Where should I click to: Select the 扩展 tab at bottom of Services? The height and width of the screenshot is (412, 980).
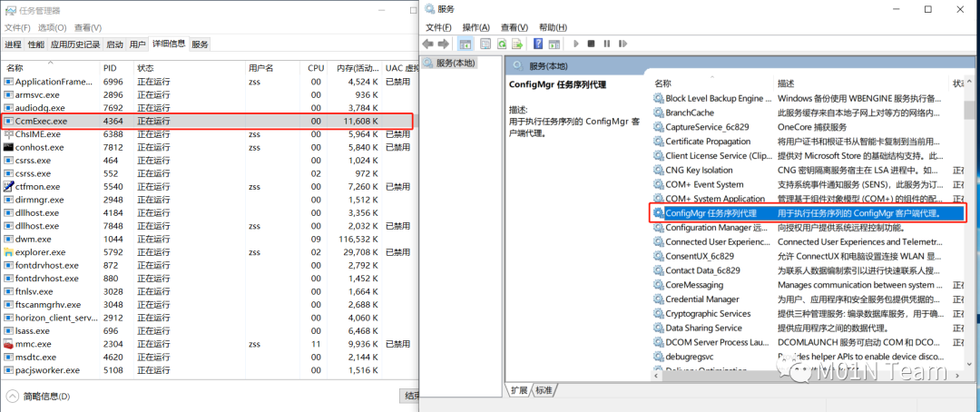519,390
